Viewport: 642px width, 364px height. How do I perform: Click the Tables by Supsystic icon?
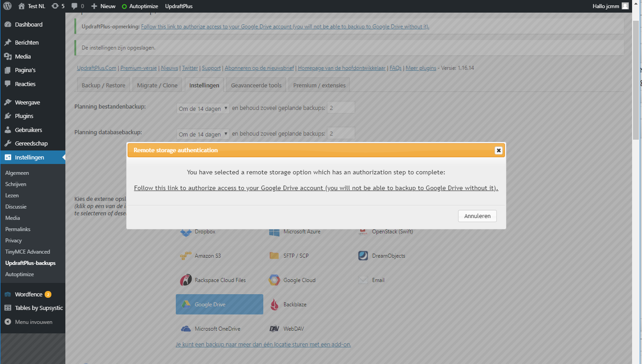pos(8,308)
